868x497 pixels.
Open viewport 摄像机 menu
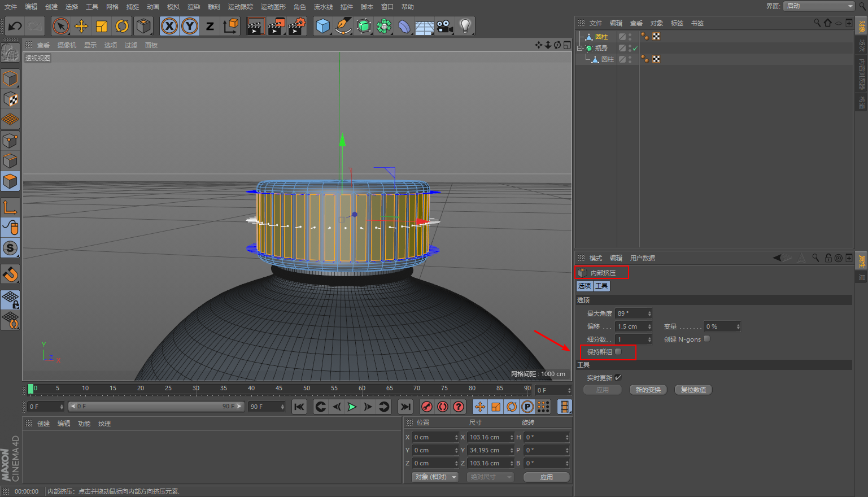[67, 45]
